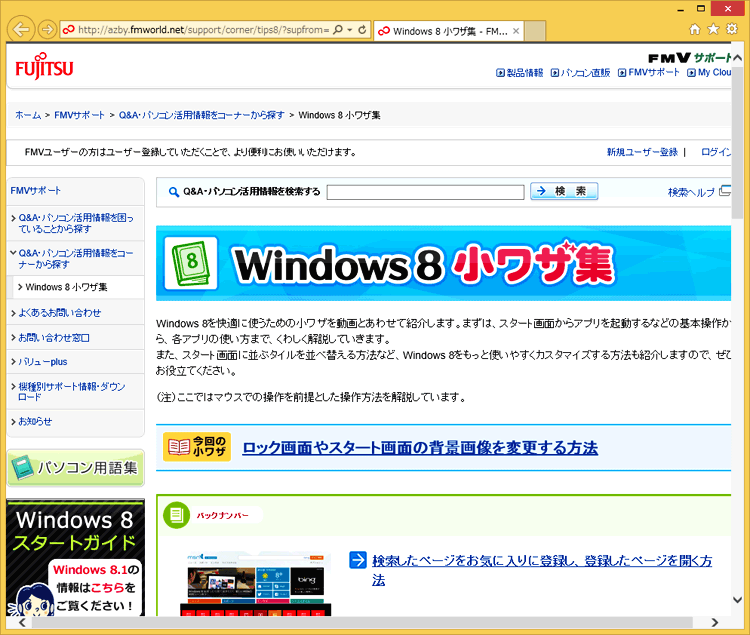Click the 検索 search button

pos(564,191)
